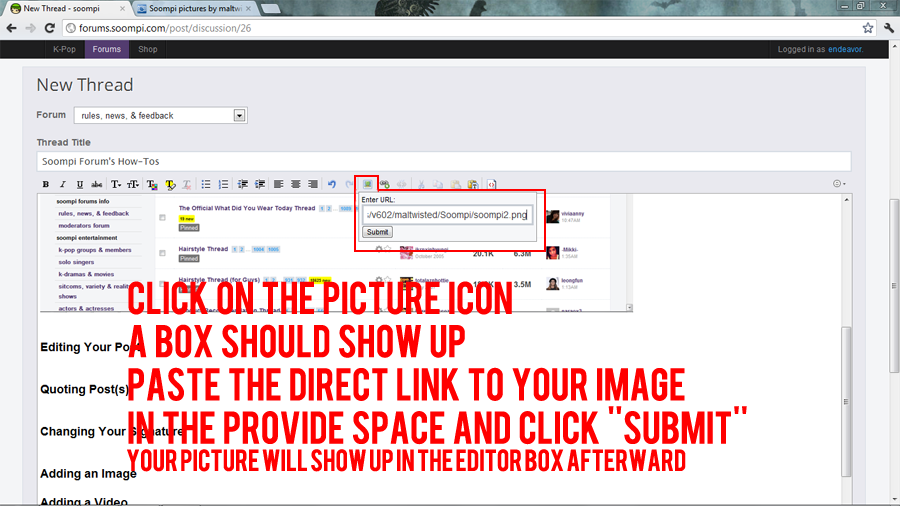This screenshot has width=900, height=506.
Task: Click the 'Quoting Post(s)' text in editor
Action: [x=84, y=390]
